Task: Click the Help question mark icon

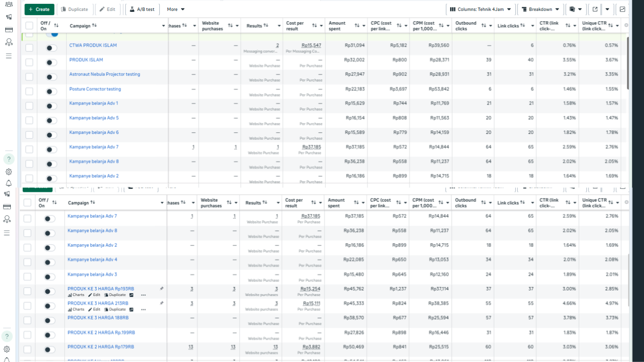Action: point(8,159)
